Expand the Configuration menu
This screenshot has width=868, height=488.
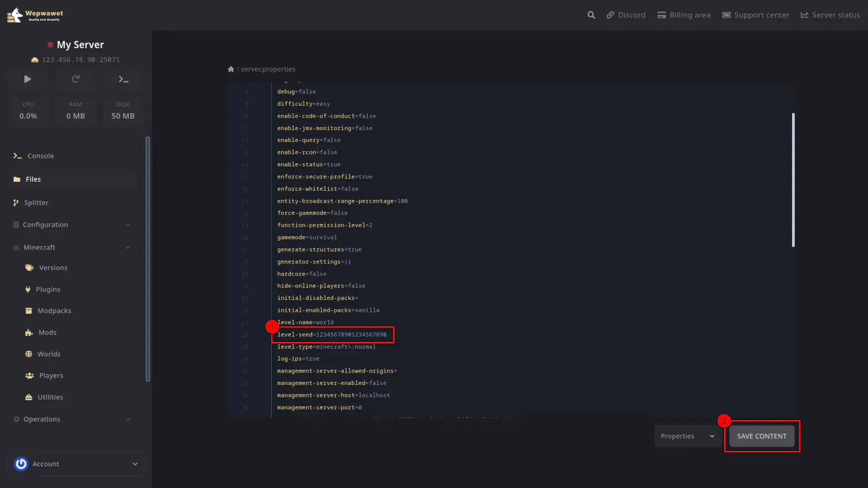click(72, 225)
